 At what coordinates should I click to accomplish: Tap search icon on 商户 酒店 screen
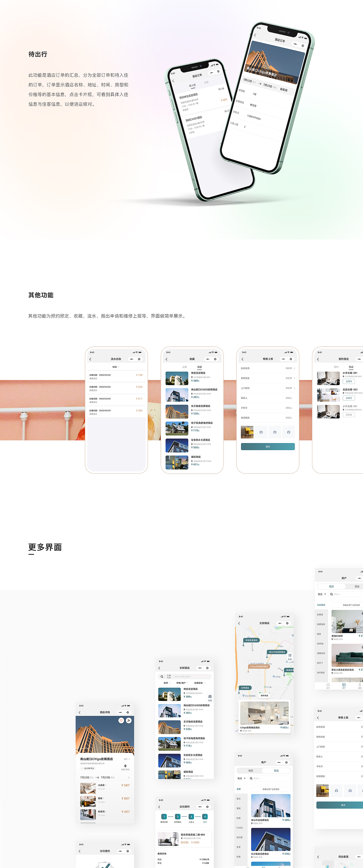point(251,778)
